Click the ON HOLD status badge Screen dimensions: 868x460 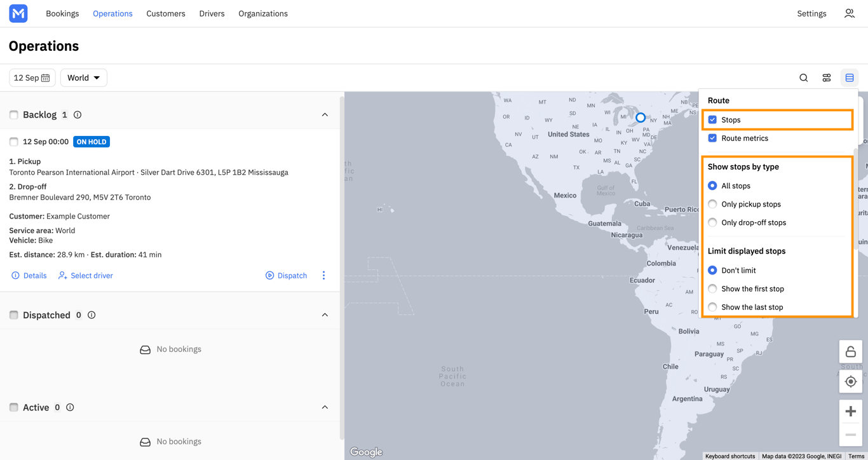92,142
